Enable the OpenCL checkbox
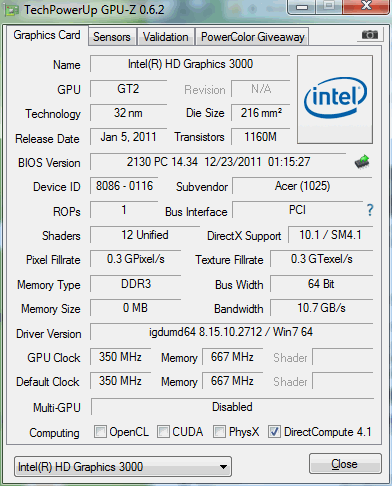Screen dimensions: 392x486 pyautogui.click(x=100, y=432)
